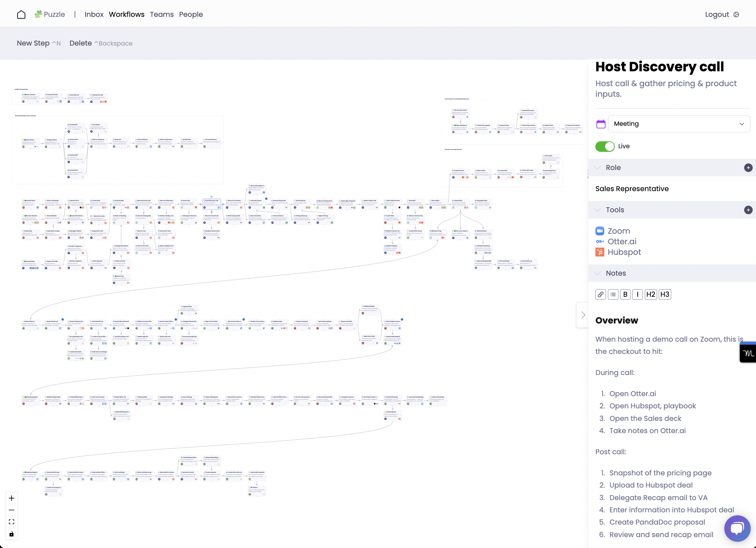Open the Teams tab
756x548 pixels.
162,14
